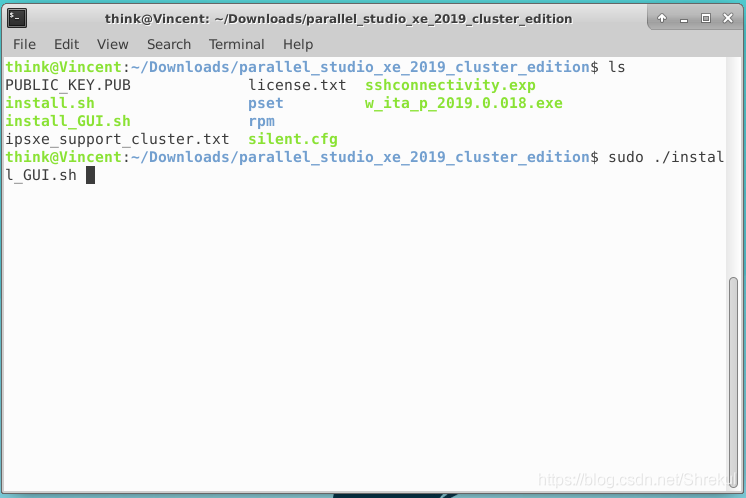This screenshot has height=498, width=746.
Task: Open the Help menu
Action: pos(298,44)
